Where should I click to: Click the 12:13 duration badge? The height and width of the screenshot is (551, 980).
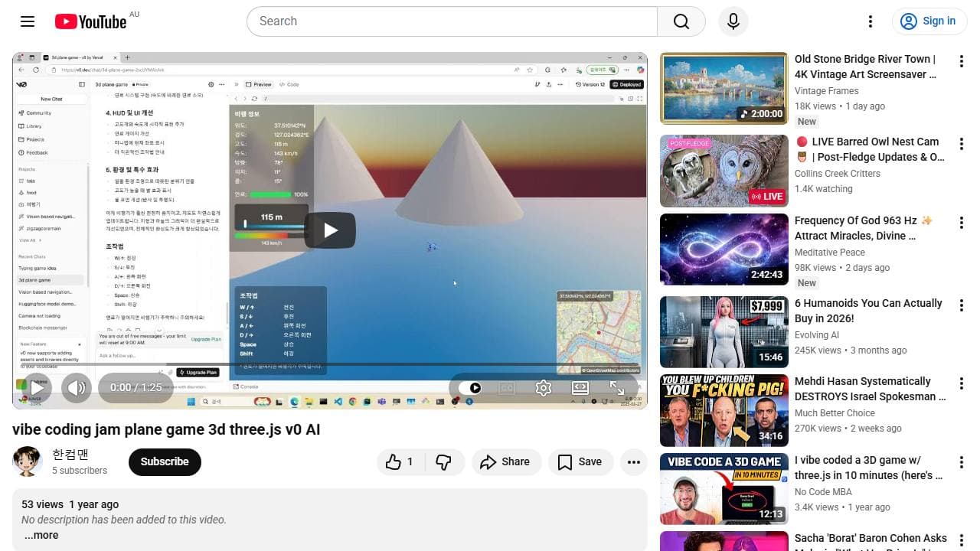tap(771, 514)
